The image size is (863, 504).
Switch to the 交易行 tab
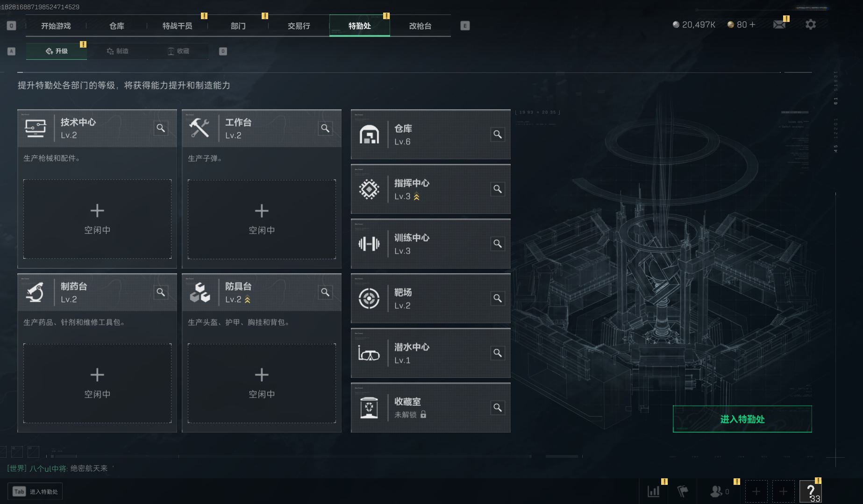coord(299,26)
